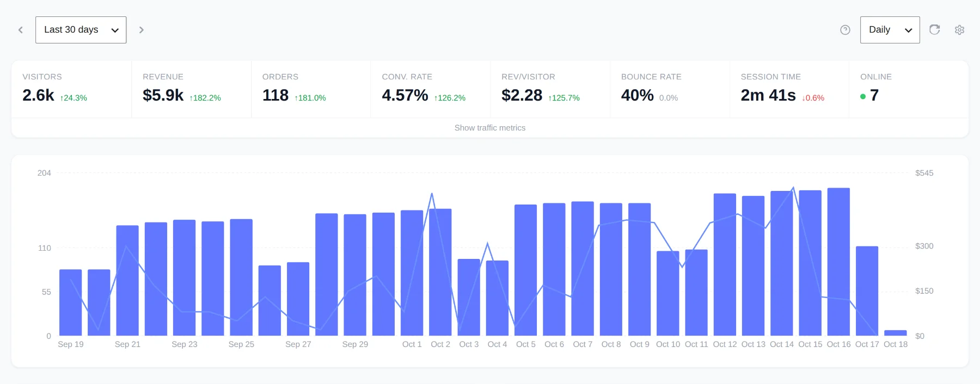
Task: Click the Sep 21 bar in chart
Action: pos(127,281)
